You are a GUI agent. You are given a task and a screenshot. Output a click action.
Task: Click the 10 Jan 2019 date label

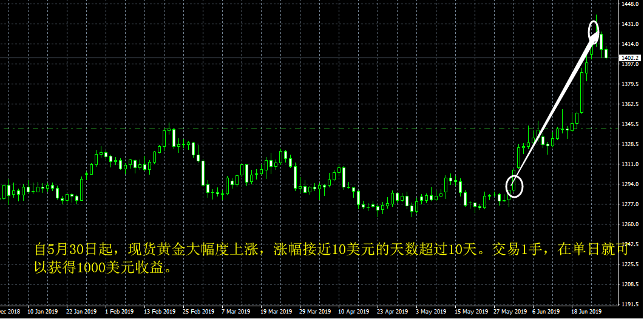[x=42, y=312]
